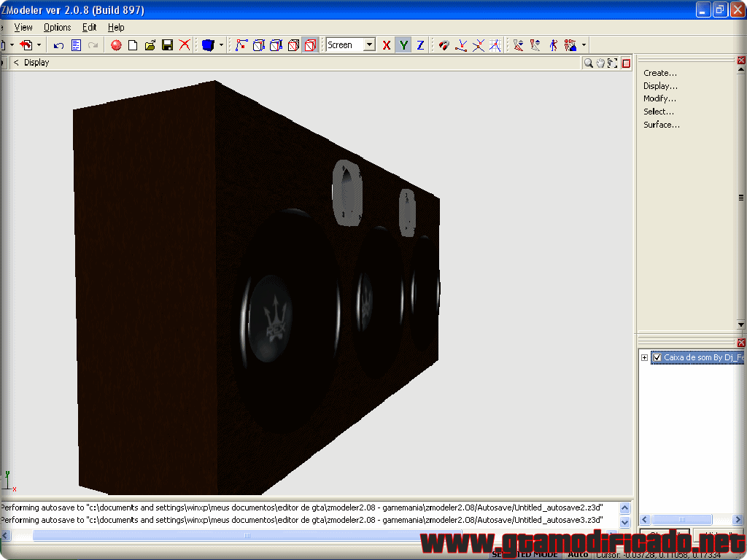Click the log panel scroll down arrow
This screenshot has width=747, height=560.
tap(625, 522)
